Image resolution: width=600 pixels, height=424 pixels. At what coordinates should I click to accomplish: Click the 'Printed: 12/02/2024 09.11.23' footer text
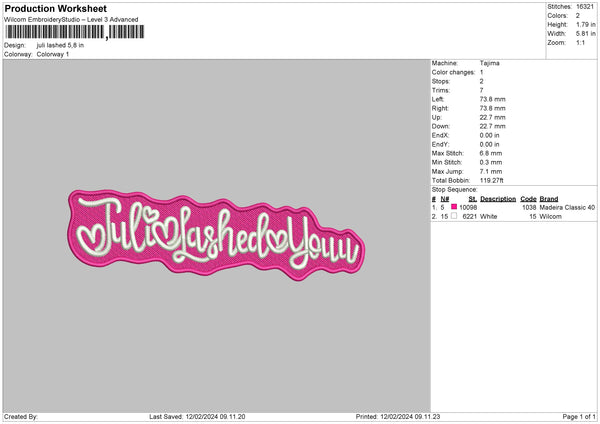tap(398, 416)
